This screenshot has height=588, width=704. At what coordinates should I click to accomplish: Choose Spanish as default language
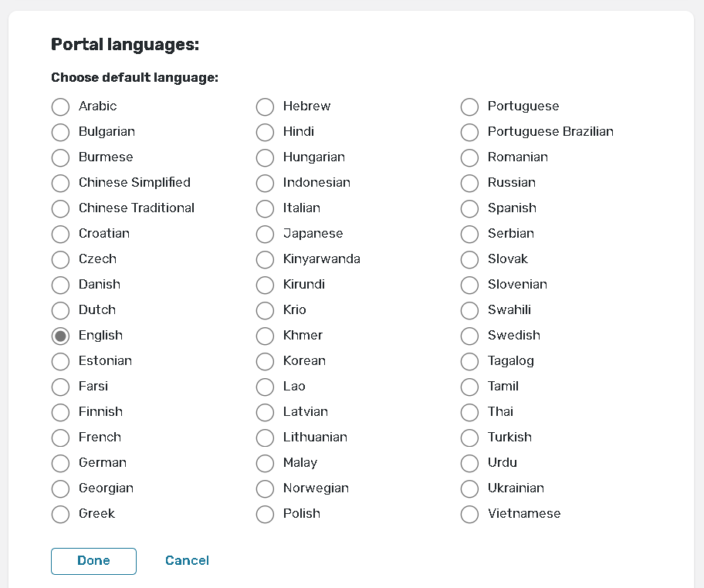[470, 208]
